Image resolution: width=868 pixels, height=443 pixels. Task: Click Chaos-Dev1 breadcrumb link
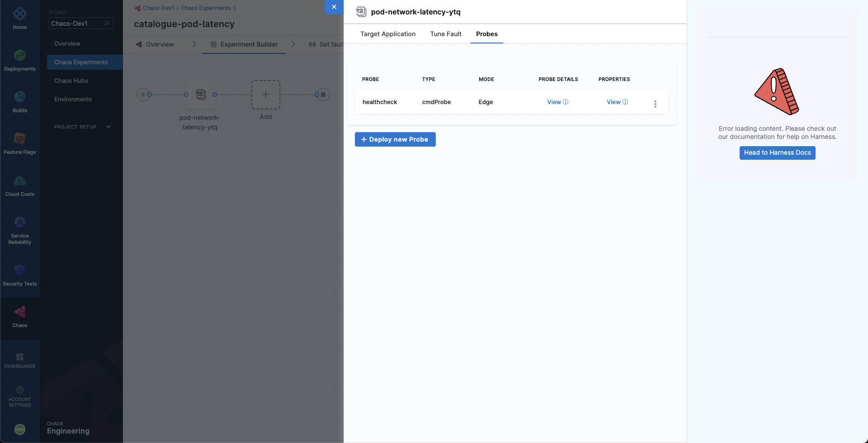158,8
